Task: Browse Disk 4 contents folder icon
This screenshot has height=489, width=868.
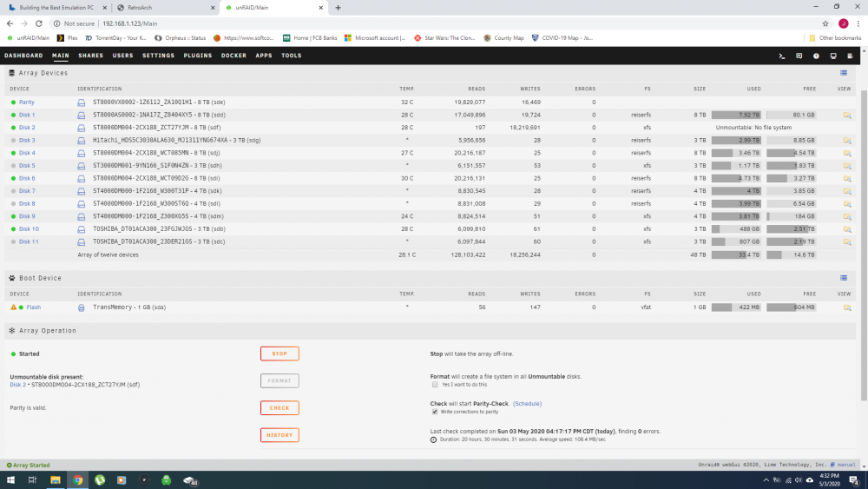Action: [x=847, y=154]
